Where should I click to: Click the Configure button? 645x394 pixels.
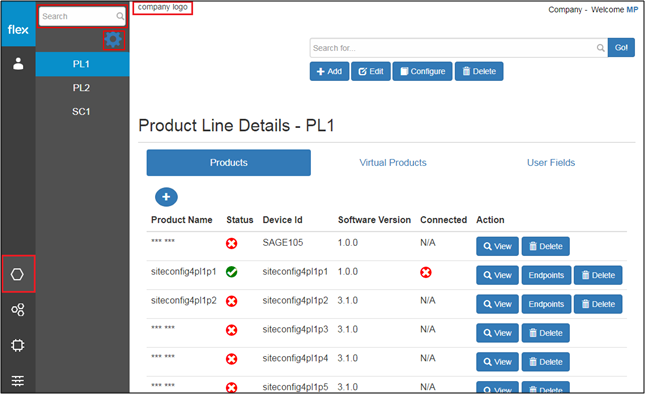[x=422, y=72]
